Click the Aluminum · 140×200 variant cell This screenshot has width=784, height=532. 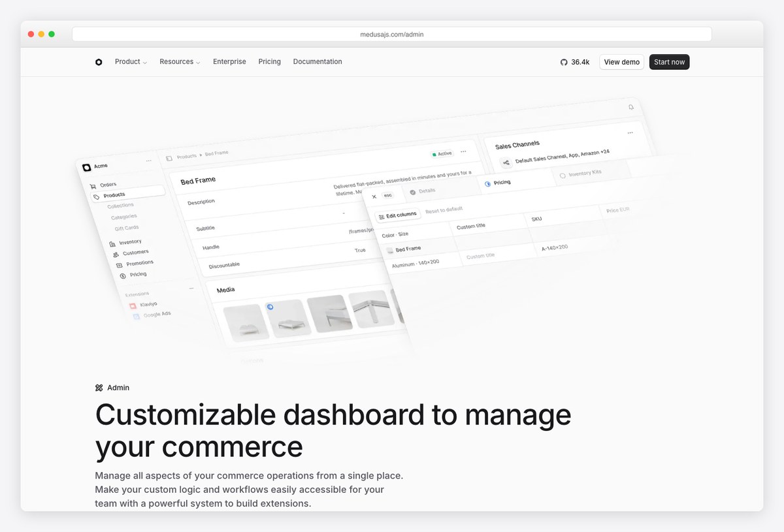(x=416, y=262)
